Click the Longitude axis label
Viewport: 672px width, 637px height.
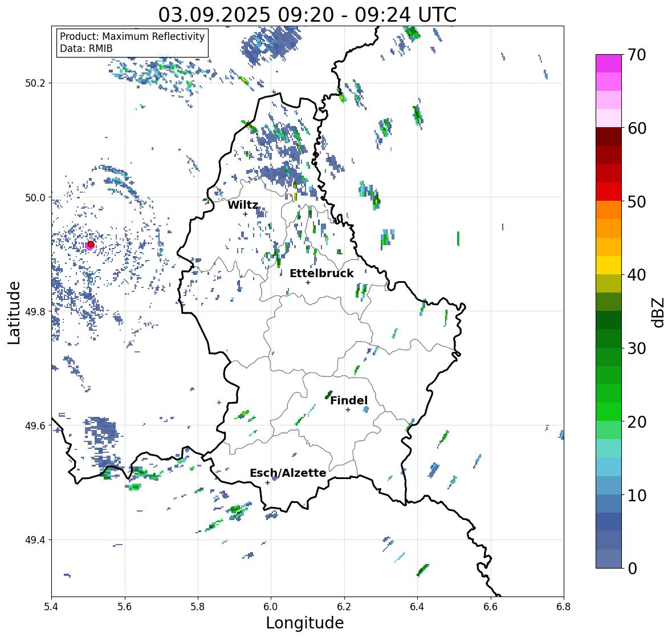pyautogui.click(x=305, y=623)
